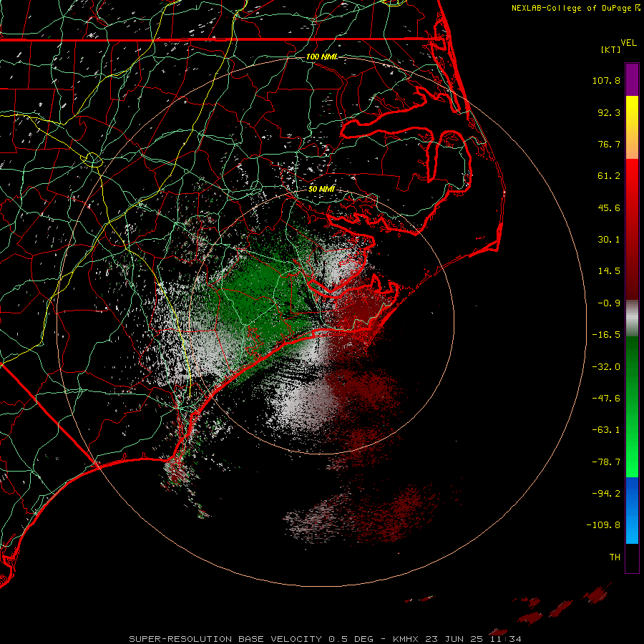Click the 100 NMI range ring label

(x=321, y=57)
